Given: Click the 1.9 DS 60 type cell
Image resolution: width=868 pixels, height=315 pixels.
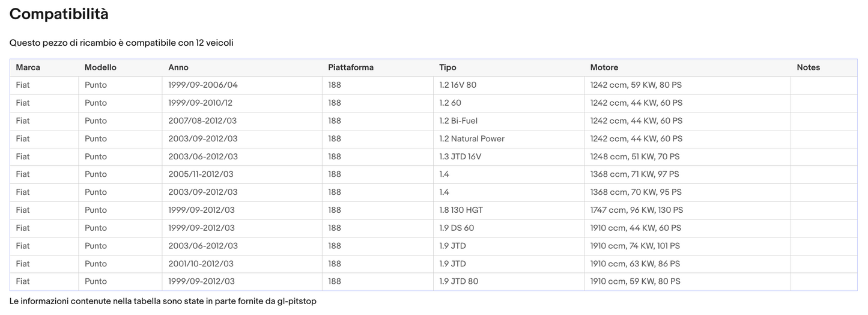Looking at the screenshot, I should click(x=457, y=228).
